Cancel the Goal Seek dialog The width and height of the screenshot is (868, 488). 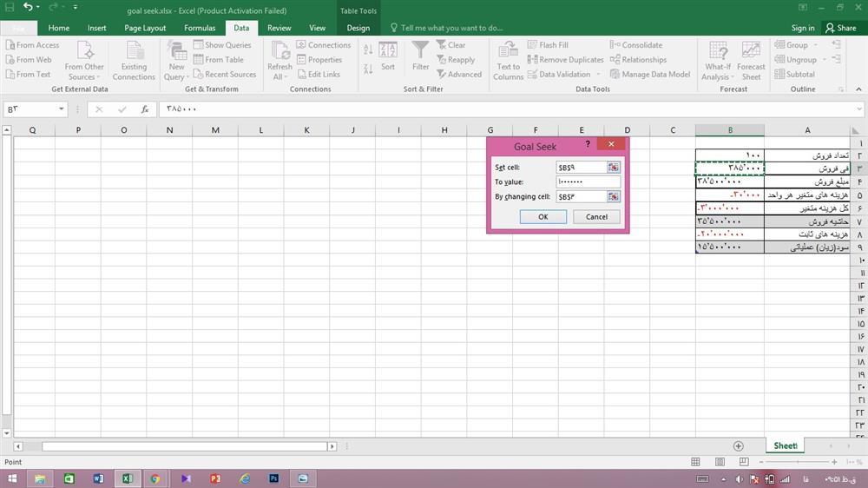(596, 217)
